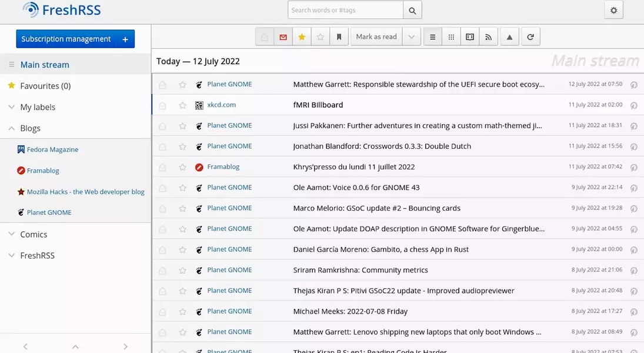Open Planet GNOME feed in sidebar

pyautogui.click(x=49, y=212)
